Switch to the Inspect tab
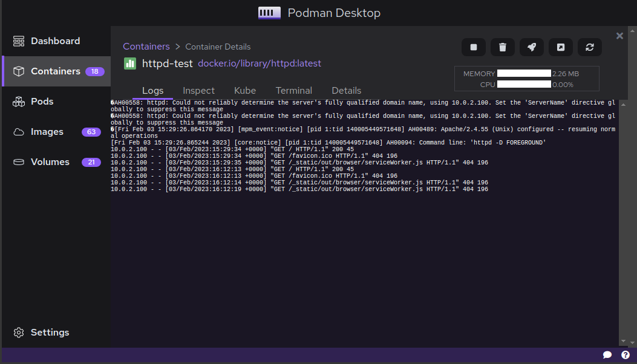 coord(198,90)
